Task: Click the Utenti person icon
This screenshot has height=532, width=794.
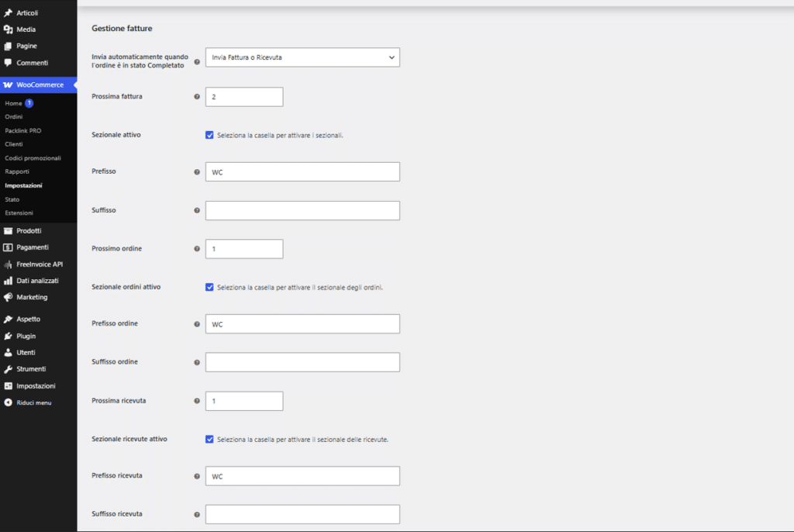Action: coord(8,353)
